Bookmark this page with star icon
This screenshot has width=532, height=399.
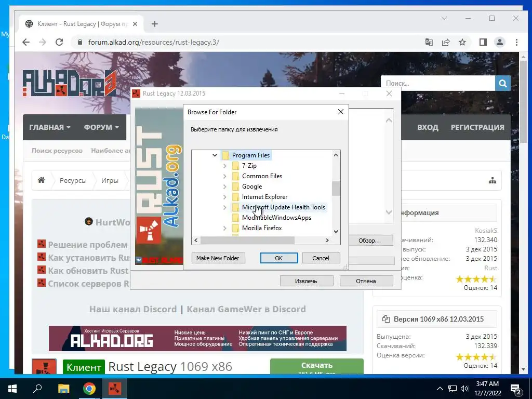462,42
